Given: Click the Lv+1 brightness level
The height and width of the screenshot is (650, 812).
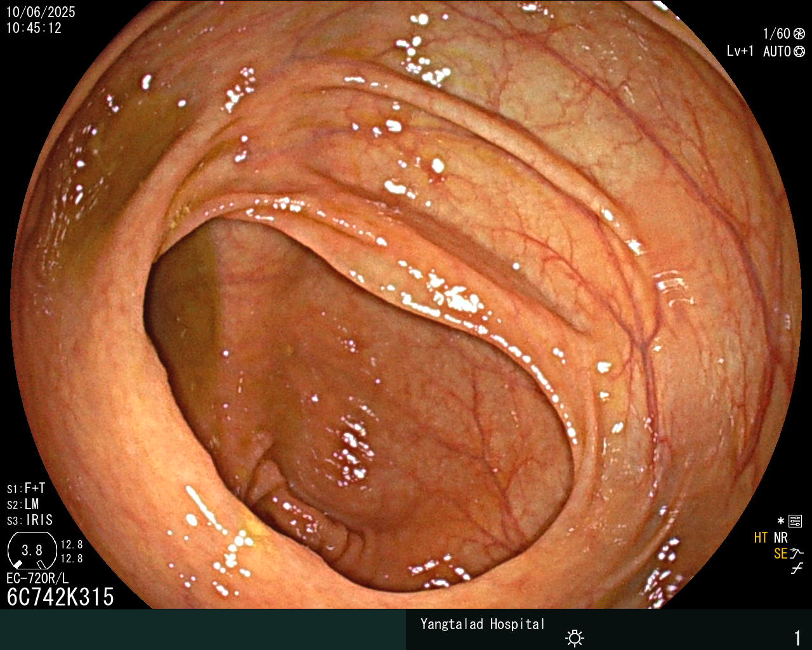Looking at the screenshot, I should tap(740, 51).
